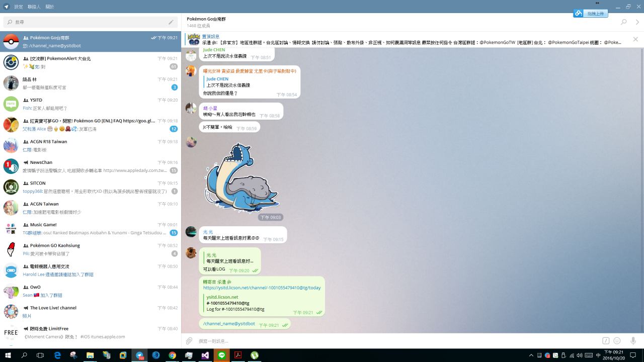Dismiss the pinned message banner
644x362 pixels.
(x=635, y=39)
